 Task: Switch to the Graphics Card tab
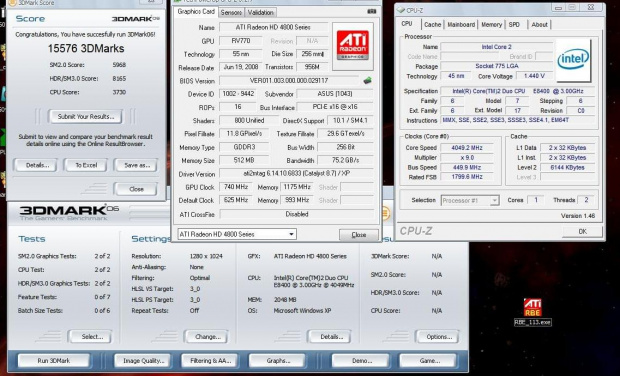(x=196, y=11)
